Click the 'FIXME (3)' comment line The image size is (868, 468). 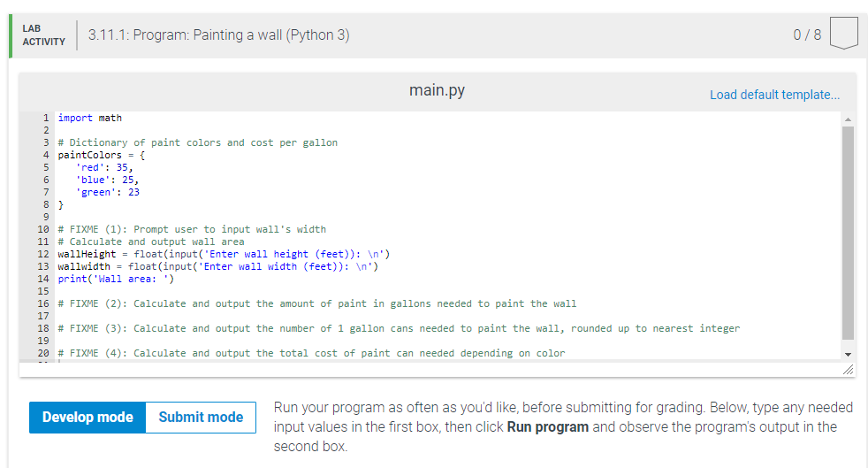(x=399, y=328)
